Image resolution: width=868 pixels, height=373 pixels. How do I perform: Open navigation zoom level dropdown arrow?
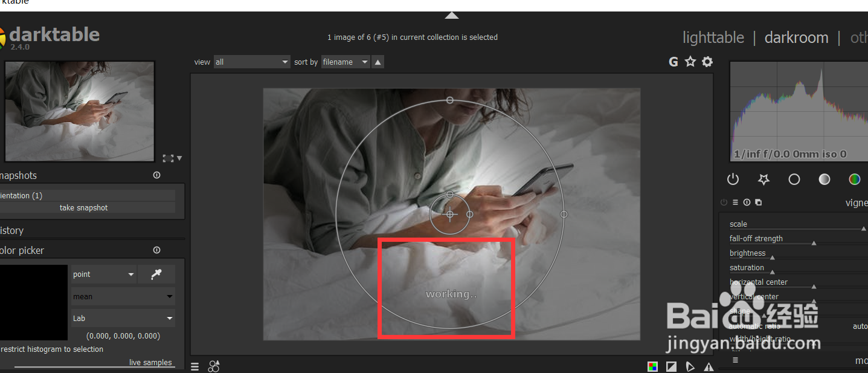pos(179,158)
